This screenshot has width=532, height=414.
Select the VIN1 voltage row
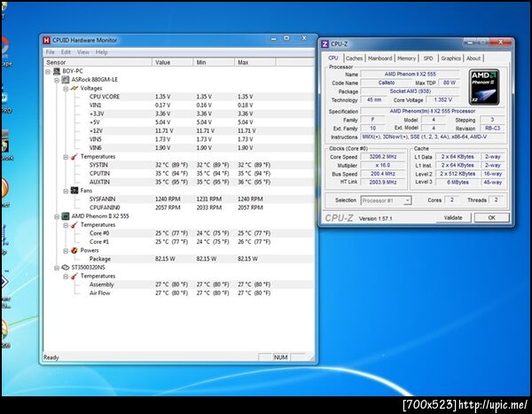click(179, 105)
